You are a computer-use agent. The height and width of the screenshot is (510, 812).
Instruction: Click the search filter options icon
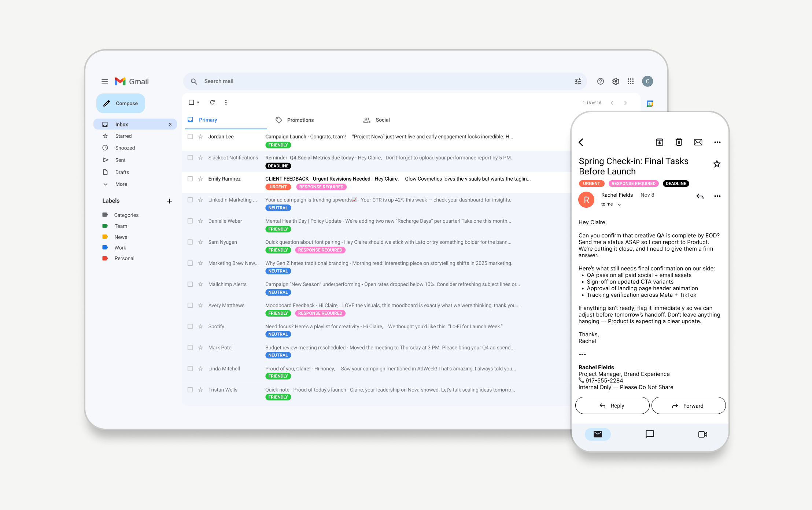[578, 81]
